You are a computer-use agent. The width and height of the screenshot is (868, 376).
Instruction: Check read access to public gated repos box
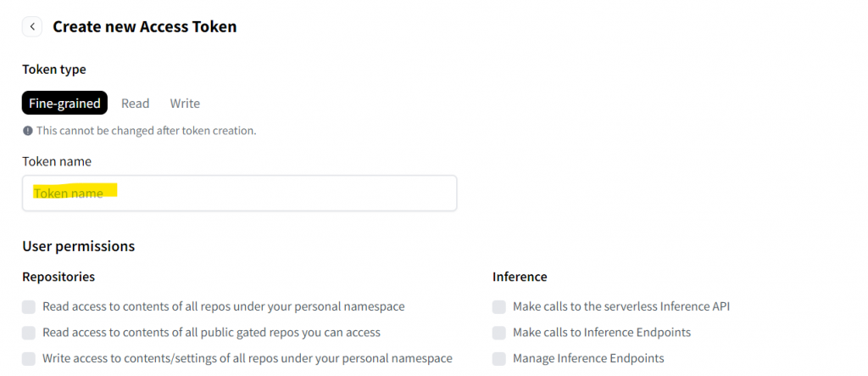30,333
